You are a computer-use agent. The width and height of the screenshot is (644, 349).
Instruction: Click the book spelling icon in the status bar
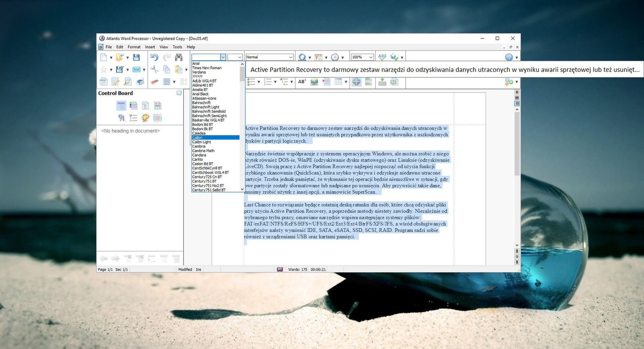pos(280,269)
